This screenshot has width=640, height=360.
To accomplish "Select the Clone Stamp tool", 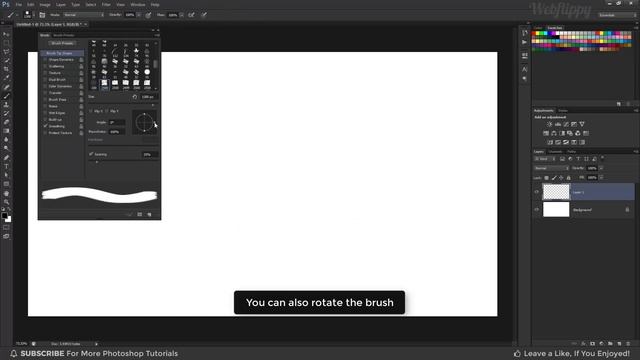I will tap(6, 104).
